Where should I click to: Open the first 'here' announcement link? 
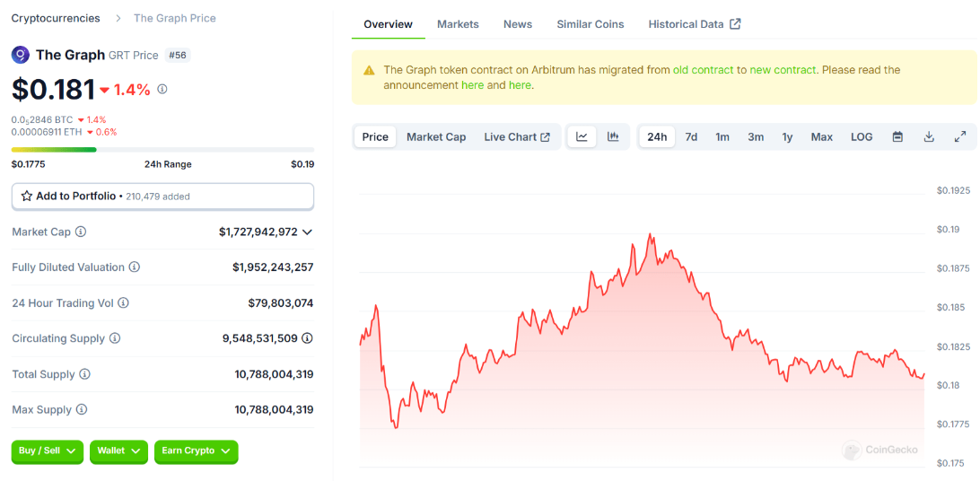pyautogui.click(x=472, y=85)
